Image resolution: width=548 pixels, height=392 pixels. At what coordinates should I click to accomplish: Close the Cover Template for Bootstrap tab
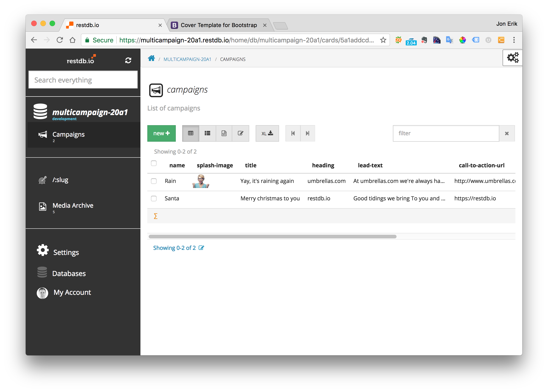(x=265, y=25)
